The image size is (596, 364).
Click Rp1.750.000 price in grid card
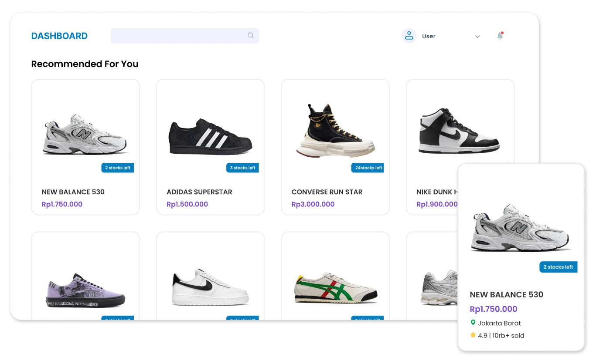(62, 204)
